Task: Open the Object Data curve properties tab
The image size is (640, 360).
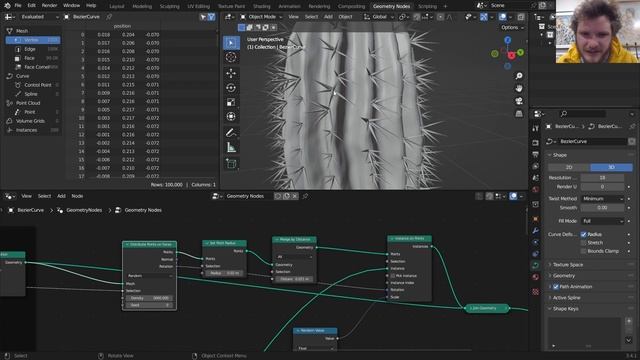Action: pos(536,265)
